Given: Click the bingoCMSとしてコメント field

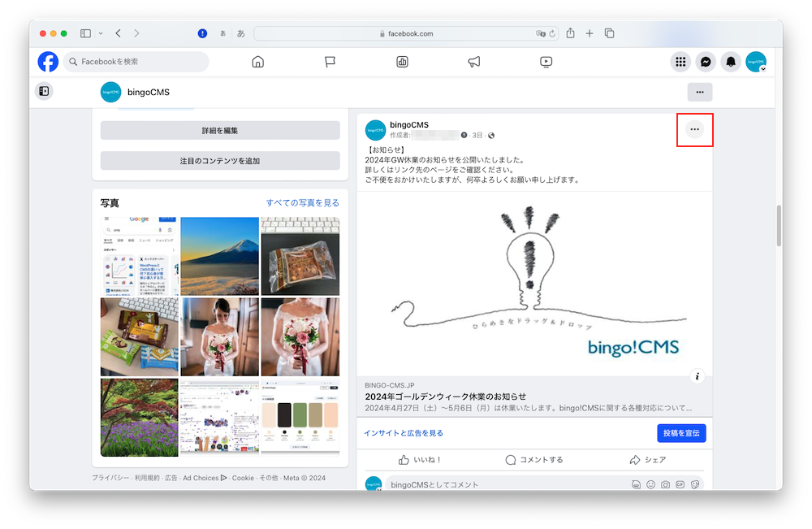Looking at the screenshot, I should tap(544, 484).
